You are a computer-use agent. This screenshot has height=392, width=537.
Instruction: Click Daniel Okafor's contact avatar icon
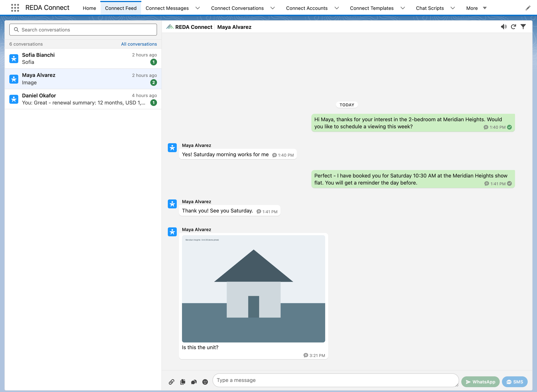coord(14,99)
